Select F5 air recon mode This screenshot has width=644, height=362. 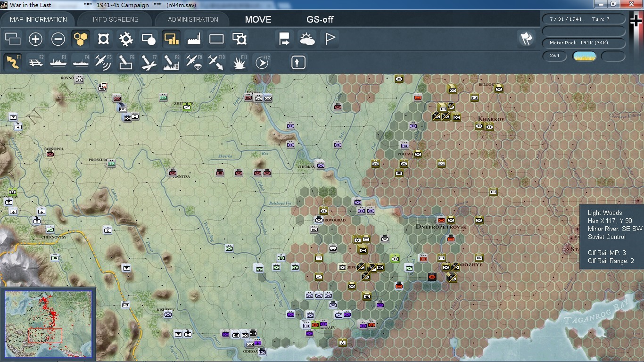click(103, 62)
